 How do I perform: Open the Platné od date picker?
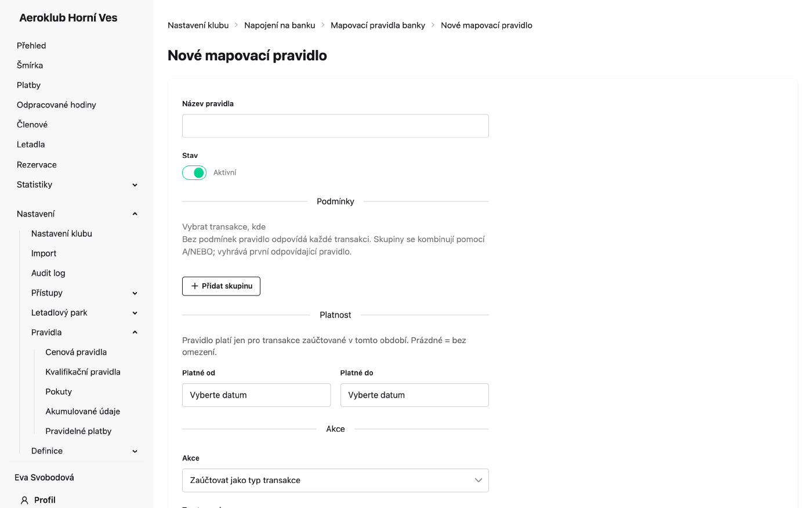[x=256, y=395]
